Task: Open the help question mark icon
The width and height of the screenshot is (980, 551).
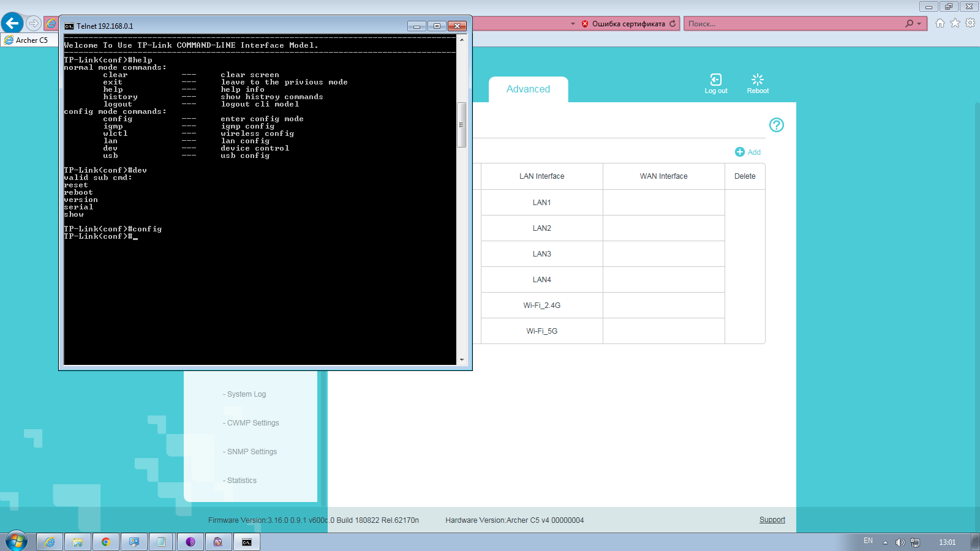Action: tap(777, 125)
